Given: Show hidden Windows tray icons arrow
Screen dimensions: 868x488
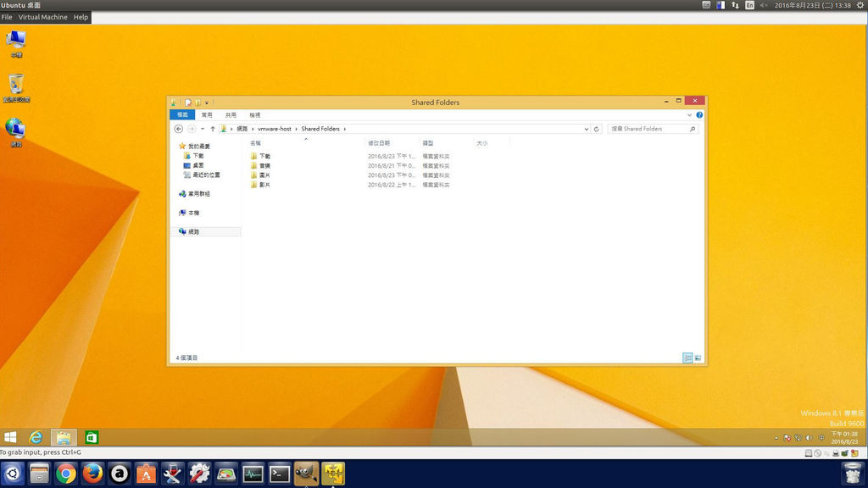Looking at the screenshot, I should [776, 438].
